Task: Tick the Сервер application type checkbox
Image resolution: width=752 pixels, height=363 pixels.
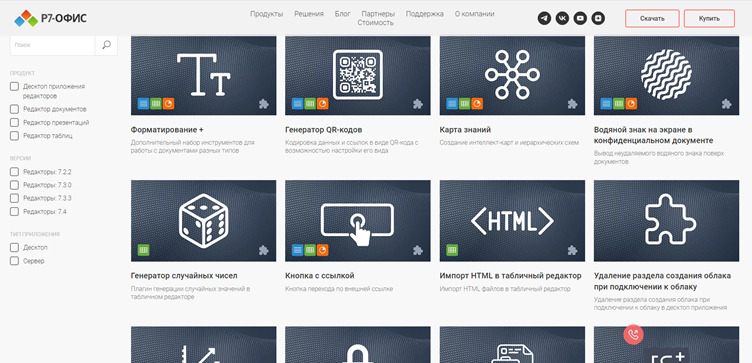Action: [14, 261]
